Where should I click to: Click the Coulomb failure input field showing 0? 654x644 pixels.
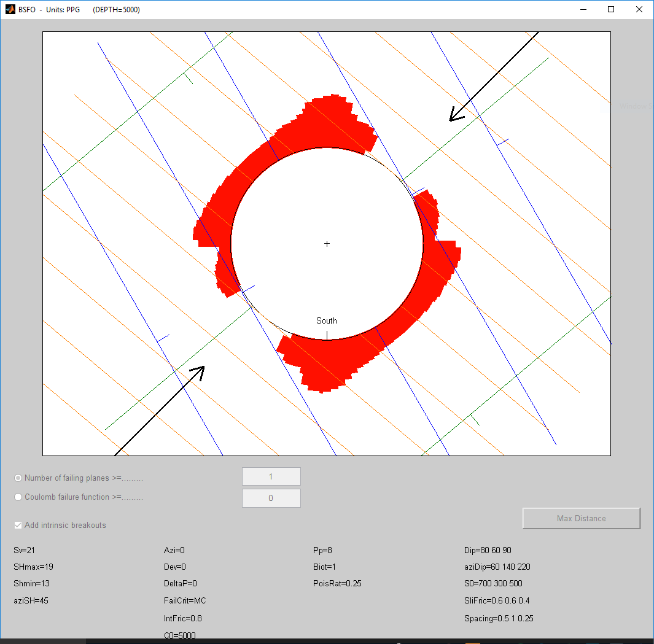click(x=271, y=499)
